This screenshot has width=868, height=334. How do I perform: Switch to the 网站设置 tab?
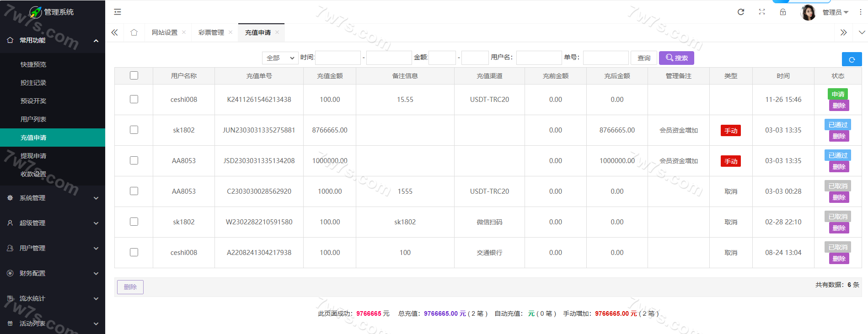tap(165, 32)
